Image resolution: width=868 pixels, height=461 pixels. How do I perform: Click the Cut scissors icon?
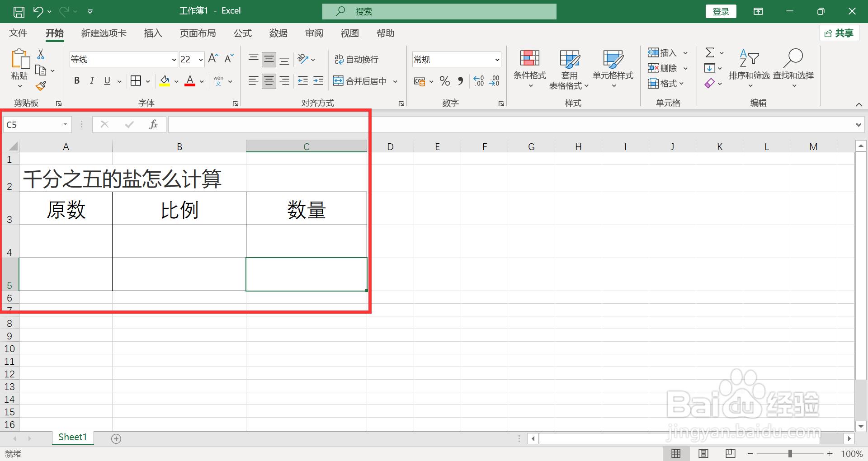click(x=41, y=54)
